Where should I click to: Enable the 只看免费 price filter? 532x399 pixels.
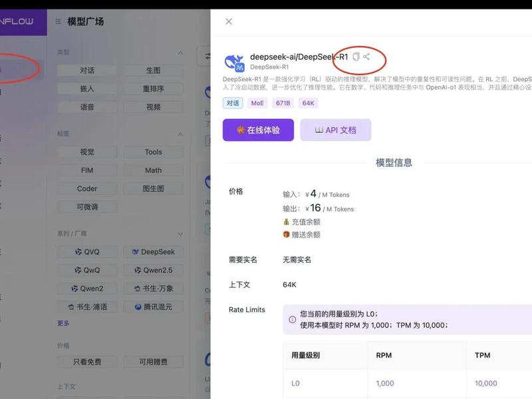(x=87, y=362)
